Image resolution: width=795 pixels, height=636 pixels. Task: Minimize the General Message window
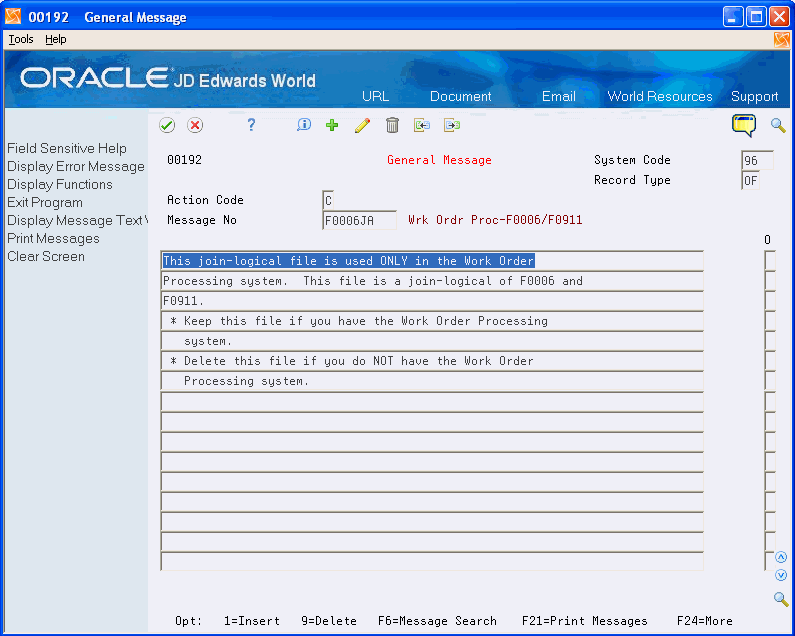(x=733, y=17)
